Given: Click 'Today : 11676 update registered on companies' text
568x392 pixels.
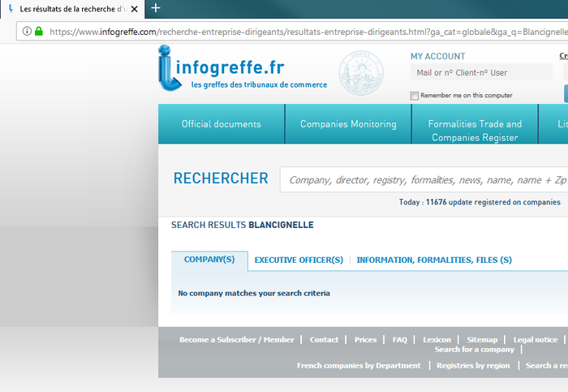Looking at the screenshot, I should pyautogui.click(x=480, y=202).
